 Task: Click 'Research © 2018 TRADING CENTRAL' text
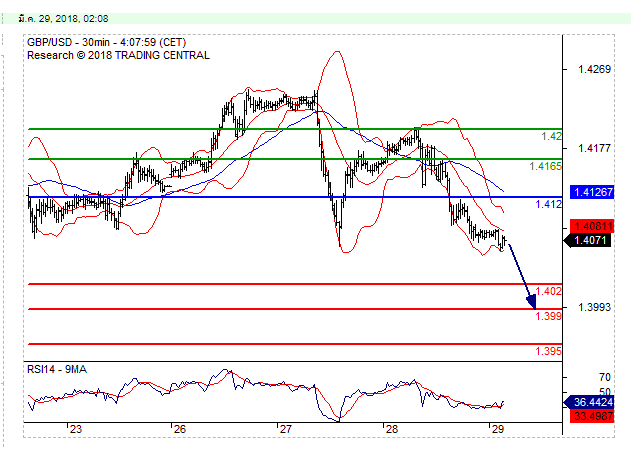[118, 55]
